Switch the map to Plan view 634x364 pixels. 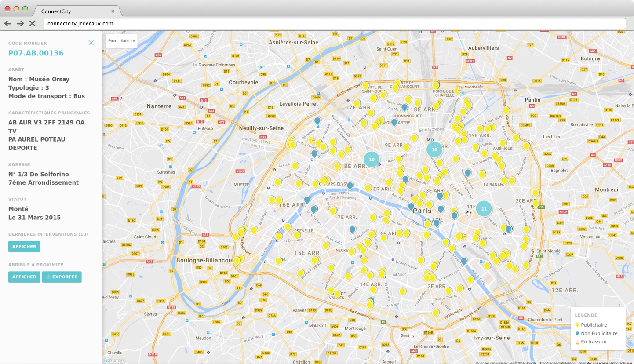(112, 41)
